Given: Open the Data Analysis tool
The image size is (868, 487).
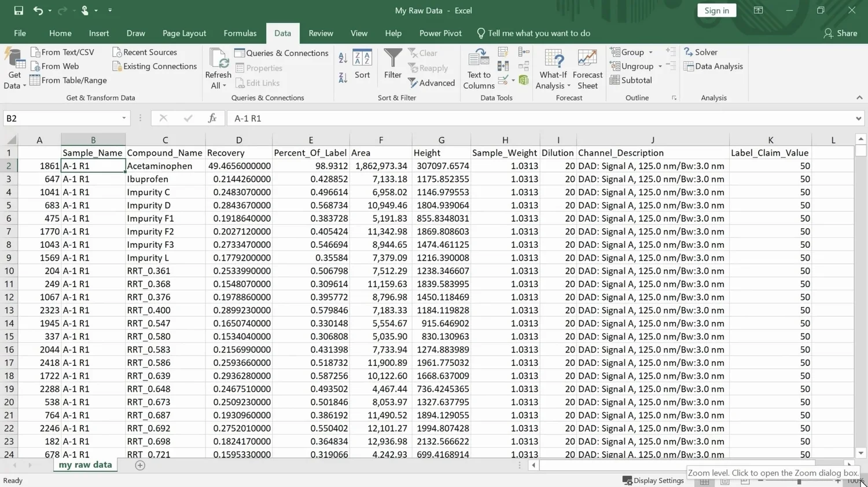Looking at the screenshot, I should pyautogui.click(x=713, y=66).
